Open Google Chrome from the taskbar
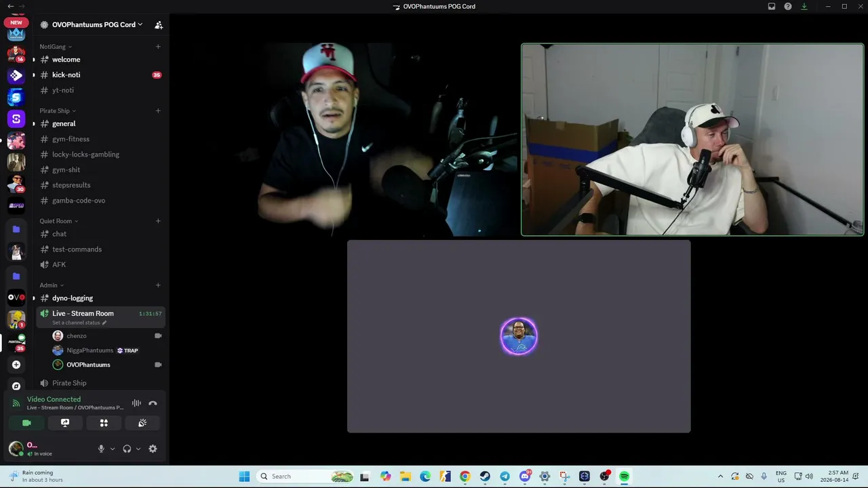868x488 pixels. (465, 476)
